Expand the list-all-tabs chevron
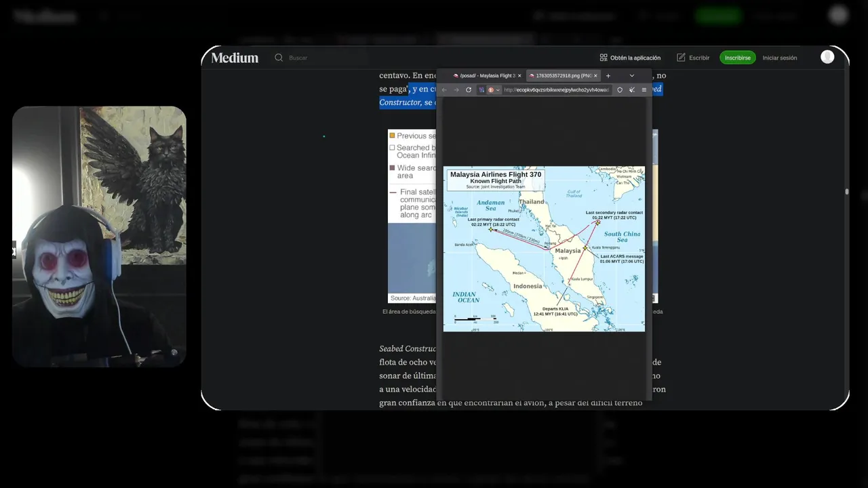 click(x=632, y=76)
